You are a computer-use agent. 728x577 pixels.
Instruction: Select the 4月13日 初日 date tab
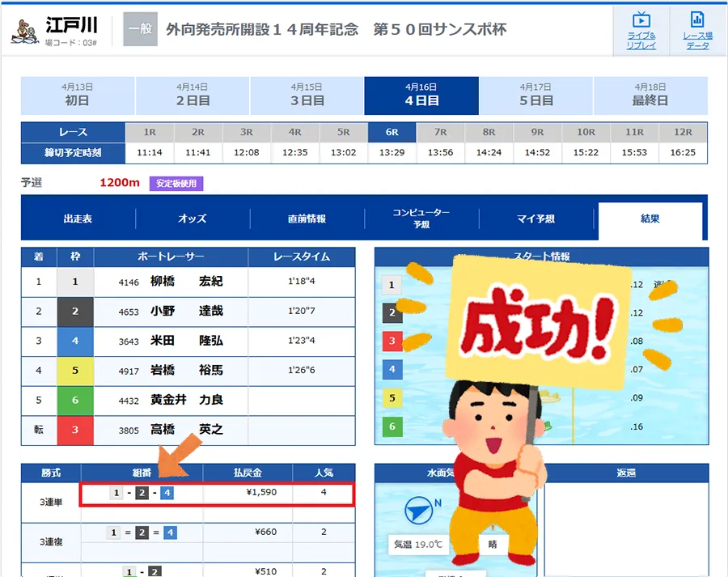(x=77, y=95)
